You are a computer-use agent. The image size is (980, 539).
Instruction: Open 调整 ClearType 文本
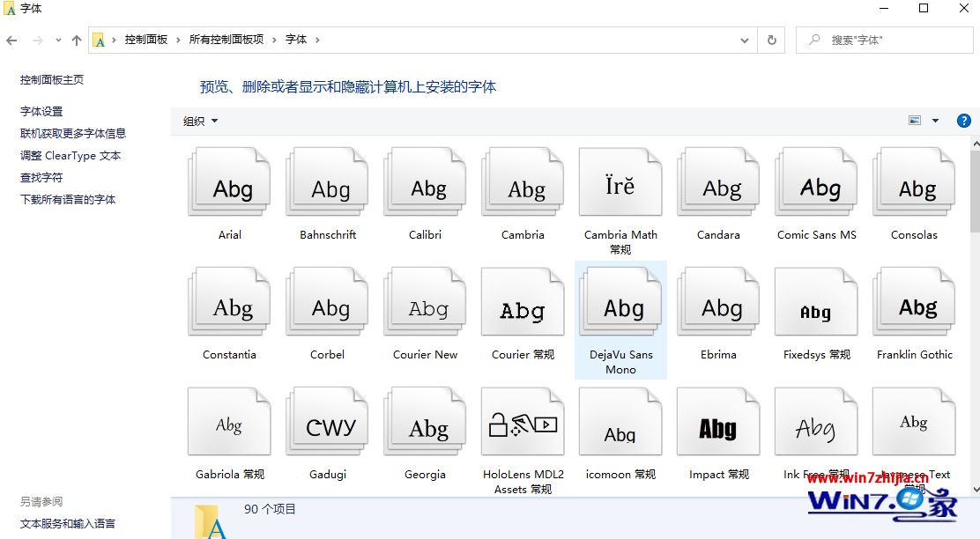pyautogui.click(x=70, y=156)
